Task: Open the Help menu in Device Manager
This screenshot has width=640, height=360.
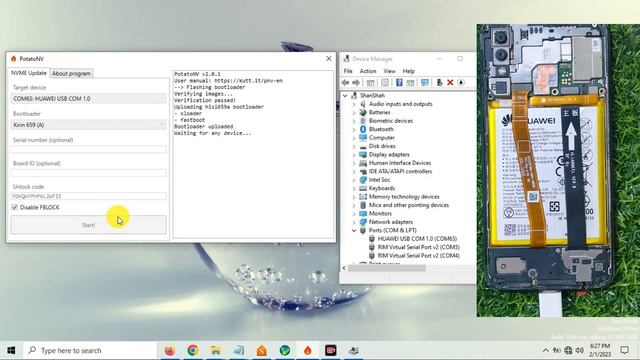Action: (409, 71)
